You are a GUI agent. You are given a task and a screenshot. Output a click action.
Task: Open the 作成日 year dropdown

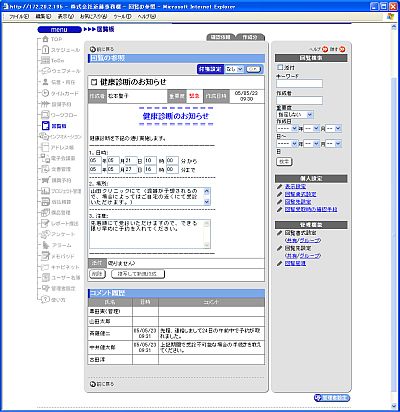point(287,128)
